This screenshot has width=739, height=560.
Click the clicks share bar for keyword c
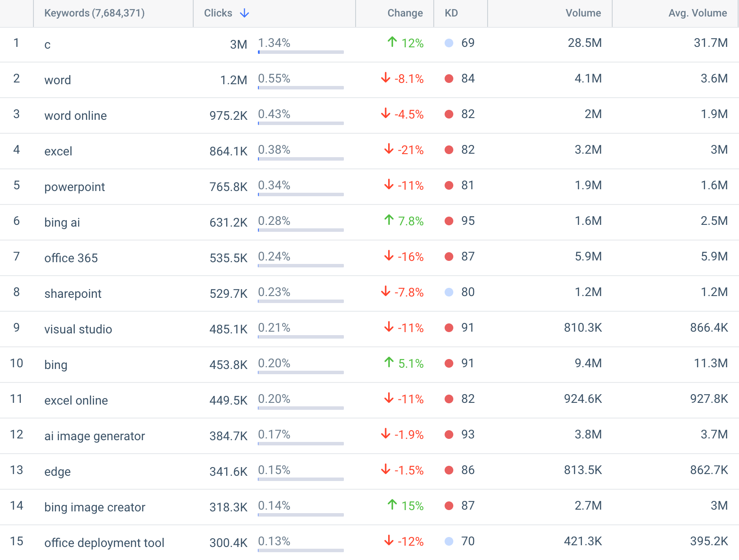[x=301, y=52]
